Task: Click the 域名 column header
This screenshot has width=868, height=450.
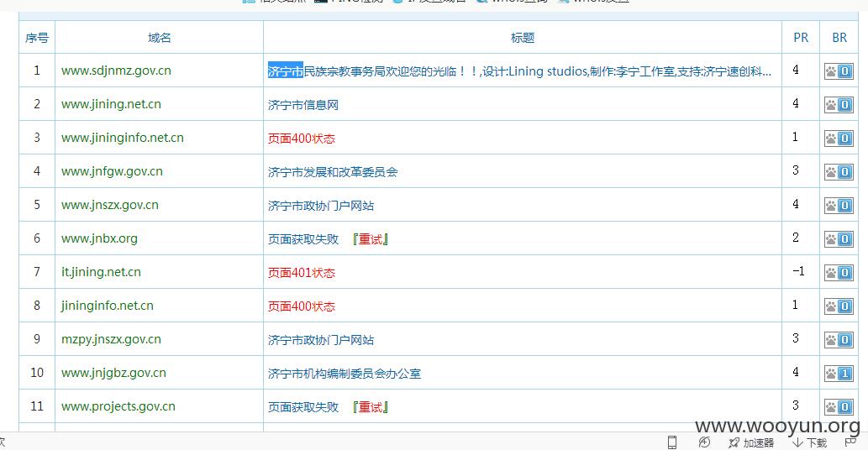Action: click(160, 38)
